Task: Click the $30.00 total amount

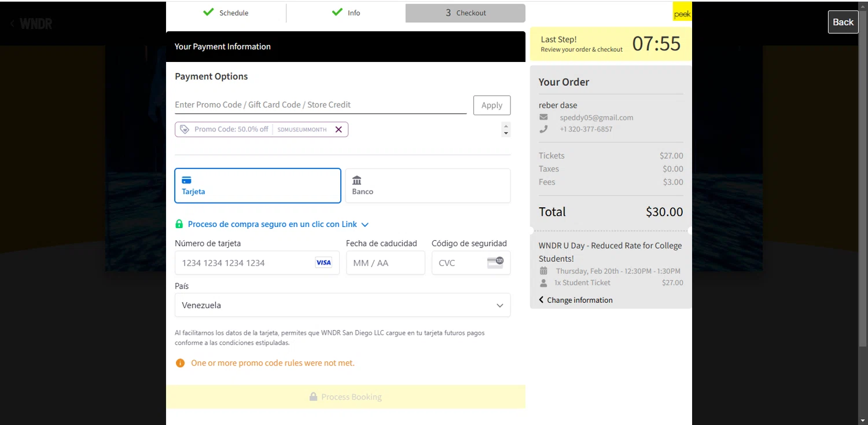Action: pyautogui.click(x=664, y=212)
